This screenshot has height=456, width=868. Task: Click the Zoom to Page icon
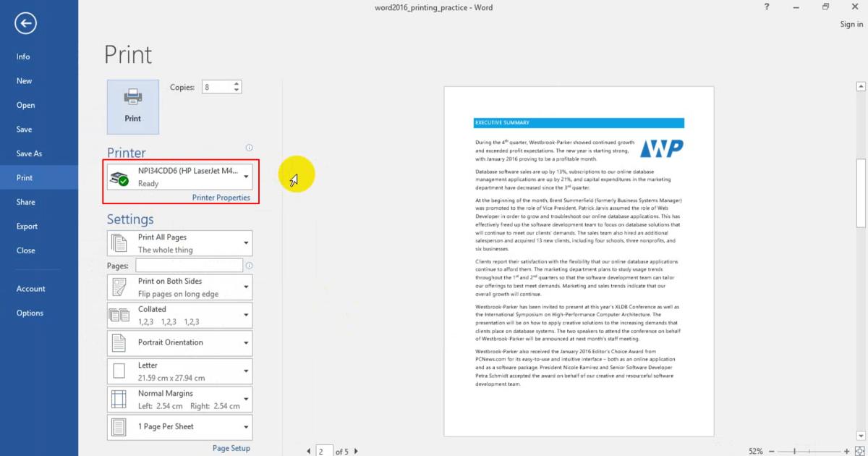click(859, 451)
